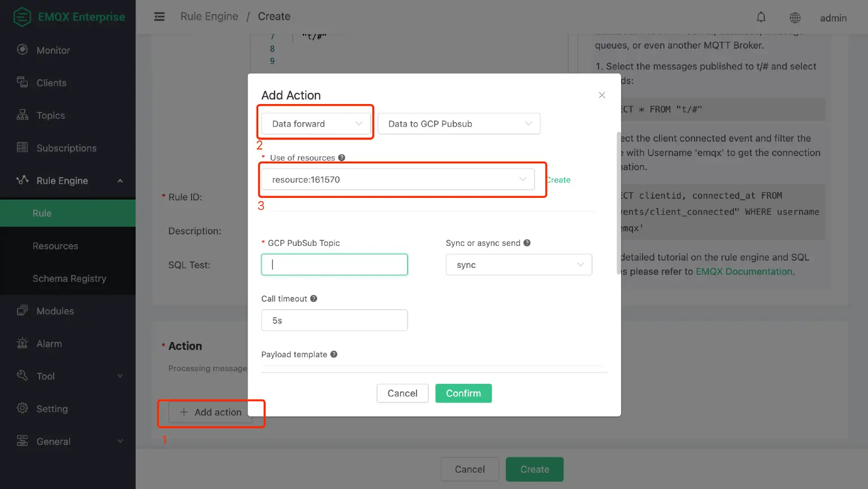Expand the Tool menu chevron
Screen dimensions: 868x489
(x=120, y=376)
